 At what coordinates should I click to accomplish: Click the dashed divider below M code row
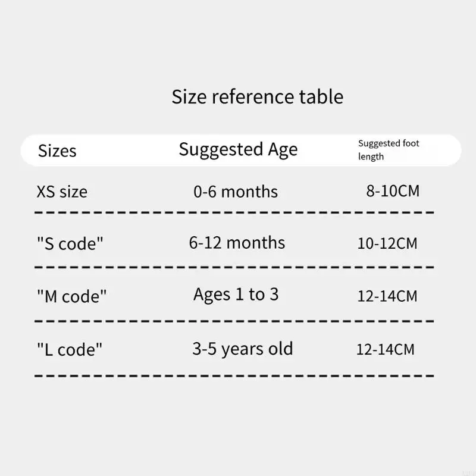234,321
